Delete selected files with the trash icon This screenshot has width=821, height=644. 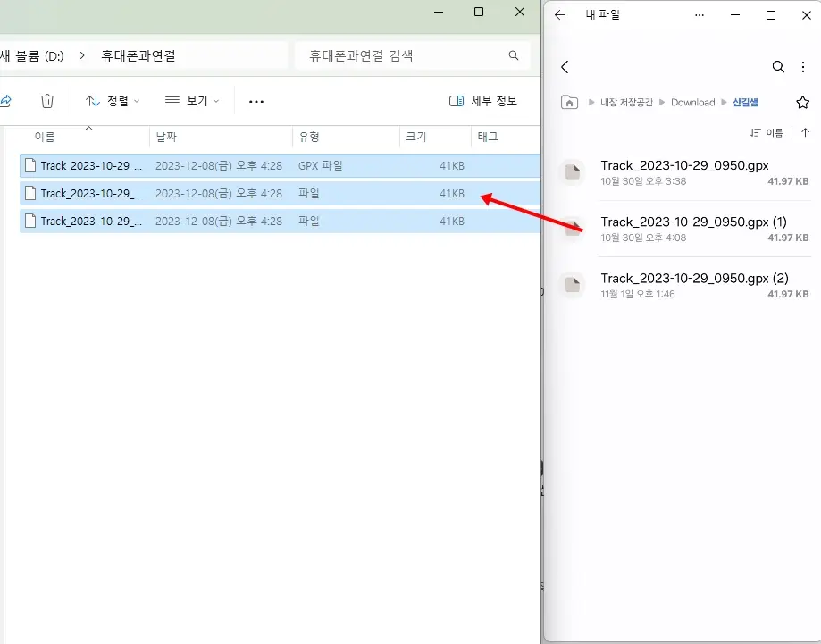[47, 101]
